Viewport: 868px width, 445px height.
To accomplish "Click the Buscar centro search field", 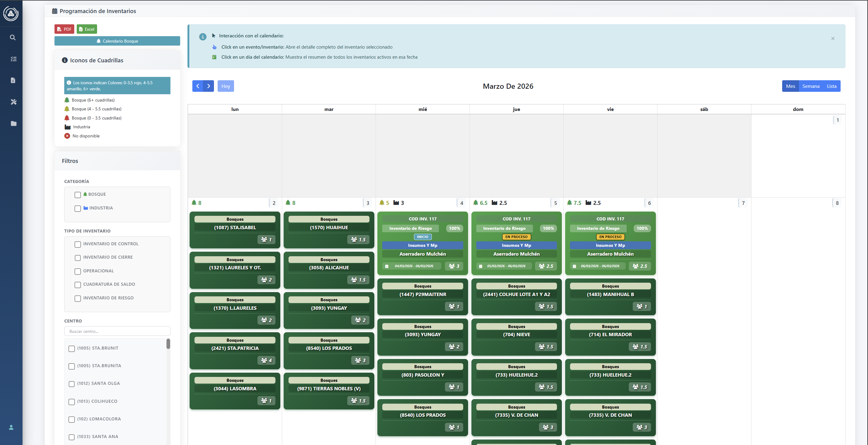I will [x=117, y=331].
